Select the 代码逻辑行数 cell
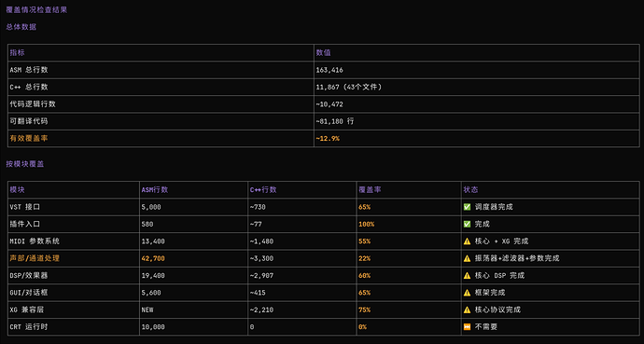This screenshot has width=644, height=344. point(33,104)
